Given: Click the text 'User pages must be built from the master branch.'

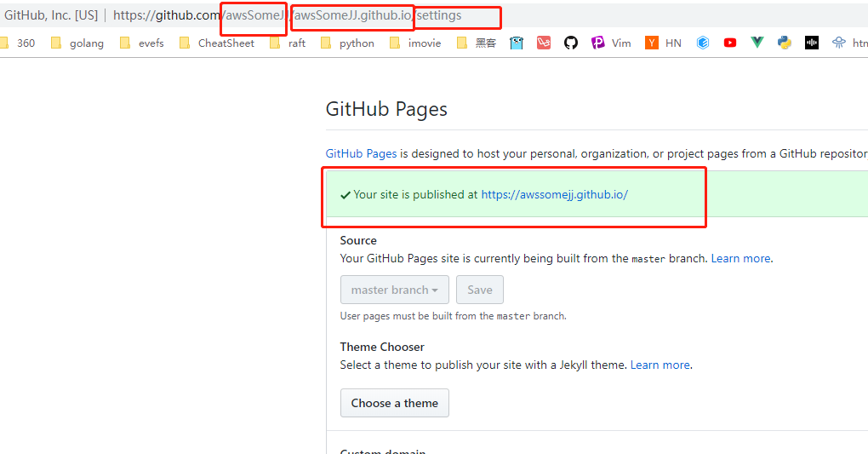Looking at the screenshot, I should [454, 316].
